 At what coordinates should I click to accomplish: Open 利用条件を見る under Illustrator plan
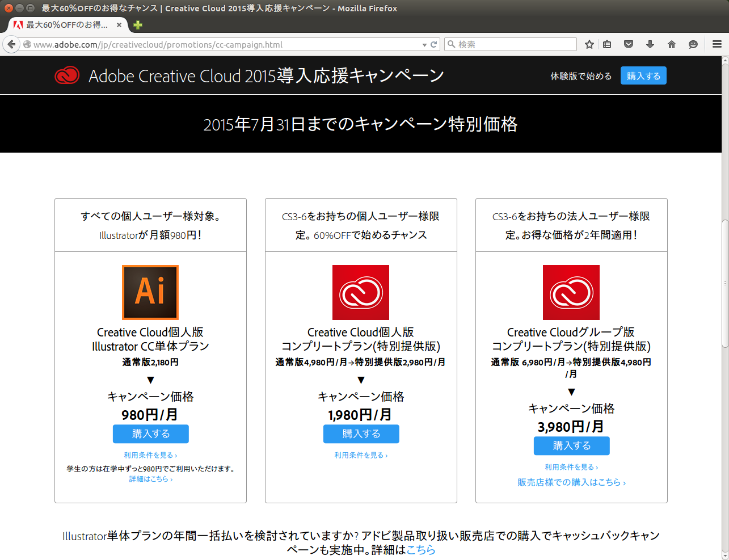pyautogui.click(x=150, y=456)
